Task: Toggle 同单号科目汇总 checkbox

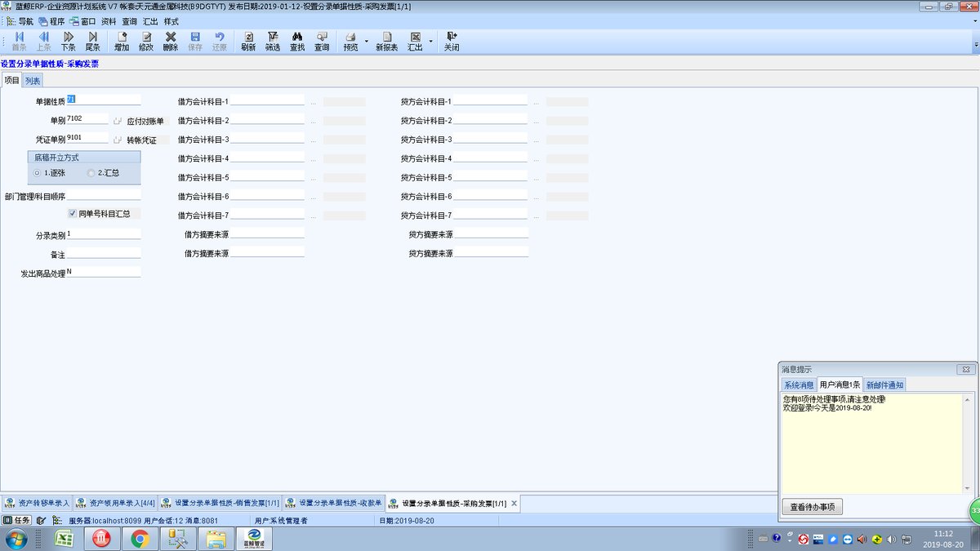Action: pos(73,213)
